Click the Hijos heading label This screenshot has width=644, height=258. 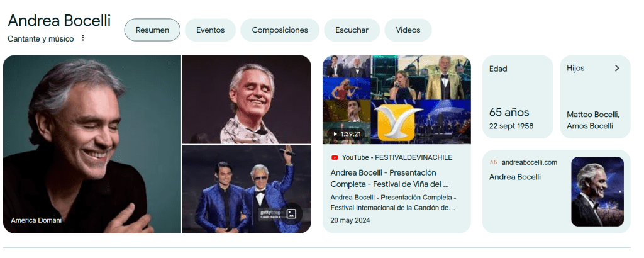[x=575, y=68]
